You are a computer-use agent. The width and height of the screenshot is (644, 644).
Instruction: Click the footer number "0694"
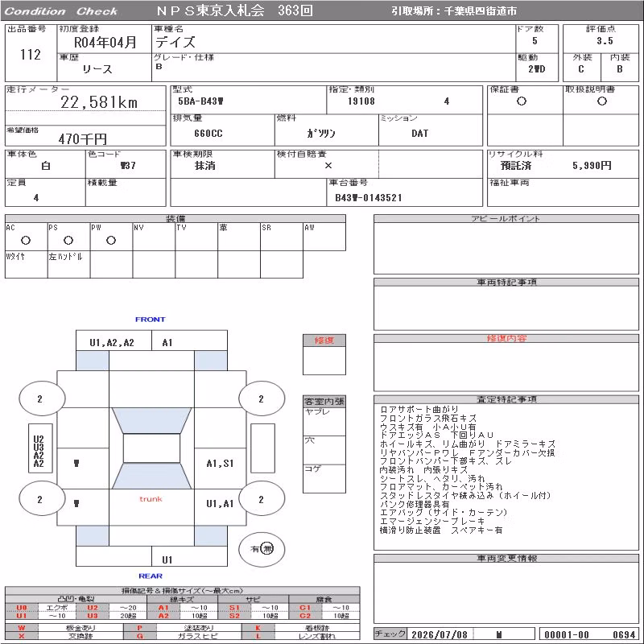[x=624, y=634]
